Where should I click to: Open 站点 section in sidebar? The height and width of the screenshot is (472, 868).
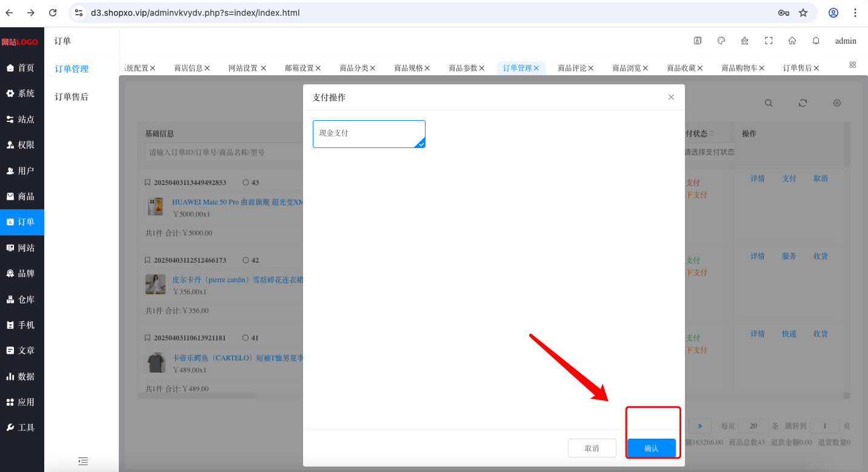(x=22, y=120)
